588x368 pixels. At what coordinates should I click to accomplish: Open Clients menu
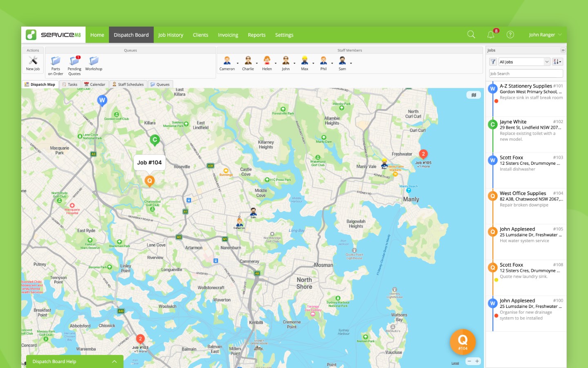pos(200,35)
